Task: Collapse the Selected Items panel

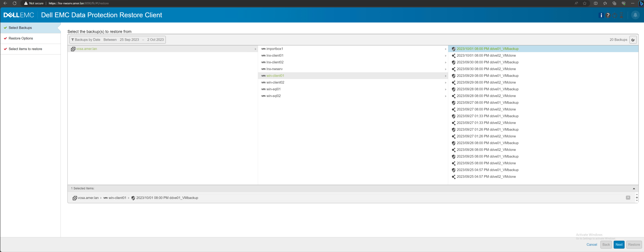Action: tap(634, 188)
